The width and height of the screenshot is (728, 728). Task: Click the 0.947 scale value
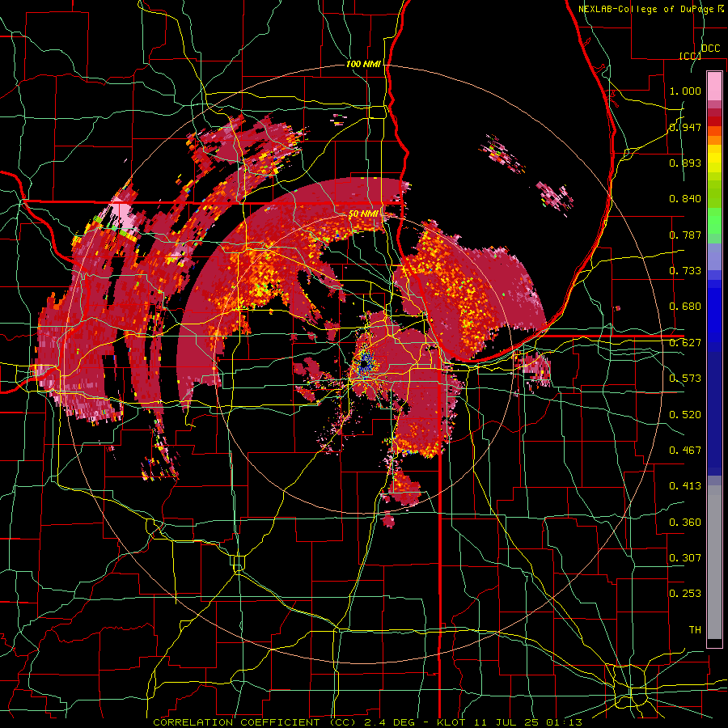tap(685, 127)
